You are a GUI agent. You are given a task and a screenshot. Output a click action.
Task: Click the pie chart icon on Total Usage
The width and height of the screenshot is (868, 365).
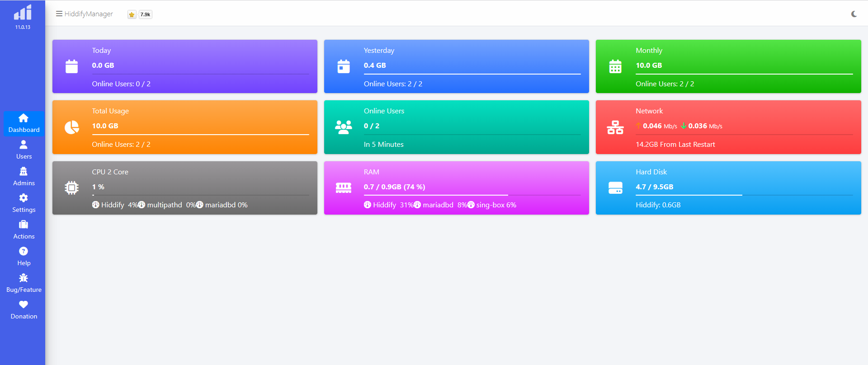[72, 127]
